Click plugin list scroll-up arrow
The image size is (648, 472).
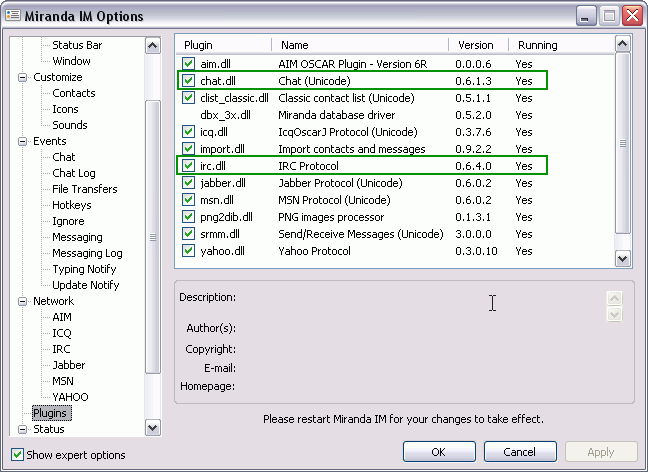click(x=623, y=44)
